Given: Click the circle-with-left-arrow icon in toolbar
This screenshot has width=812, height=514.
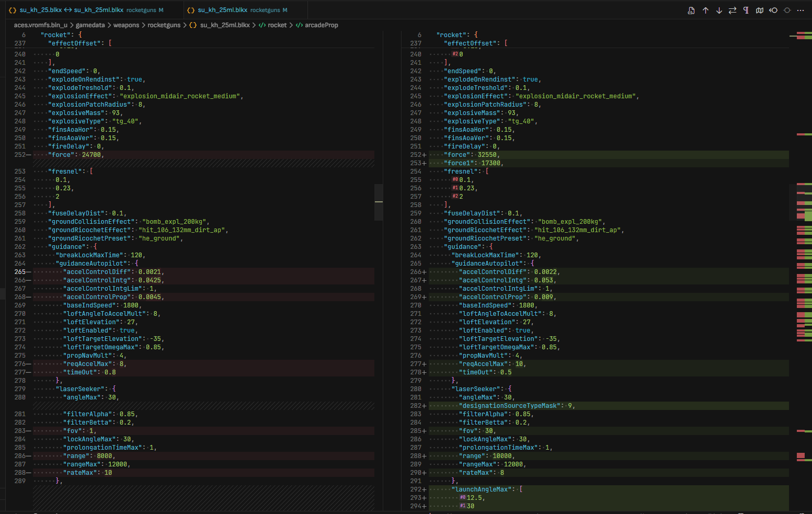Looking at the screenshot, I should pyautogui.click(x=773, y=10).
